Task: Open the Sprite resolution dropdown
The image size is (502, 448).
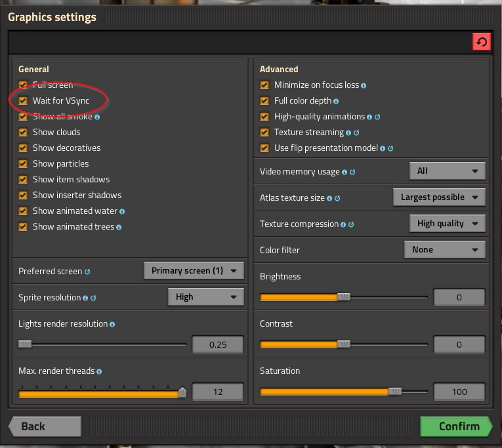Action: (x=205, y=297)
